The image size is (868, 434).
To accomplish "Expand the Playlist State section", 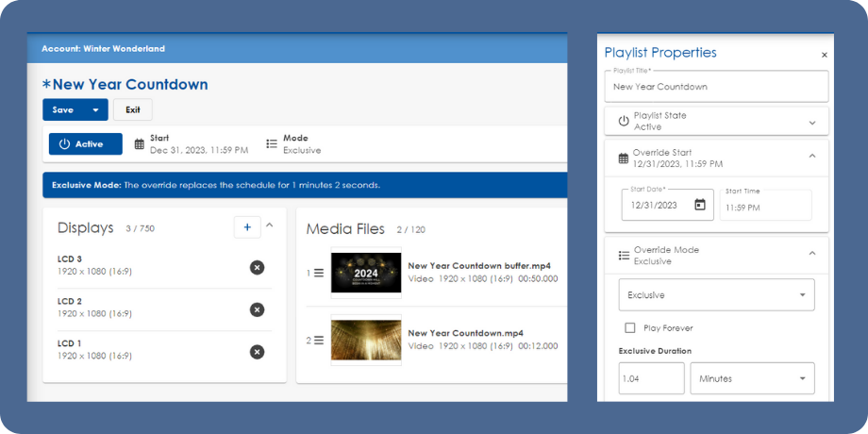I will (x=811, y=122).
